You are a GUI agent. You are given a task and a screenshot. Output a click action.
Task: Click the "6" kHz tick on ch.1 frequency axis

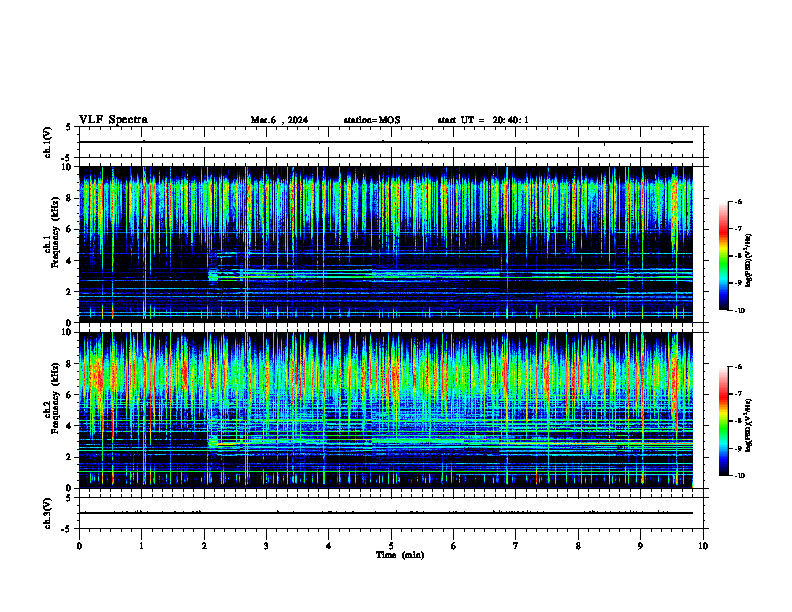tap(70, 230)
